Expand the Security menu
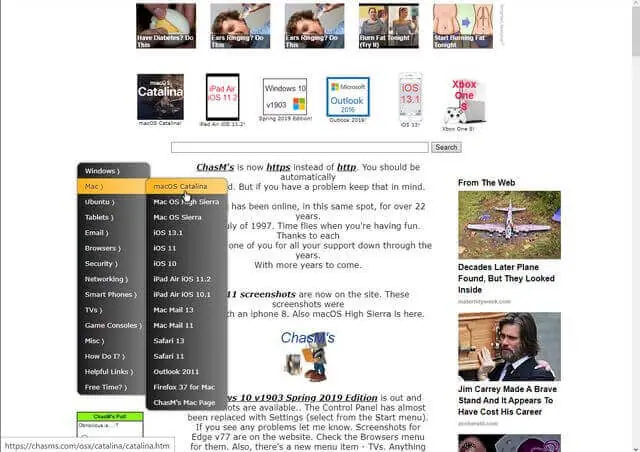This screenshot has width=640, height=452. pyautogui.click(x=111, y=264)
